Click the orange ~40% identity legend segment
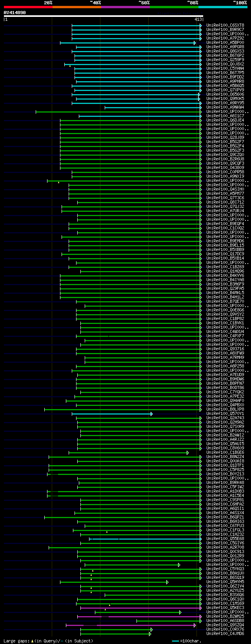 pyautogui.click(x=76, y=7)
